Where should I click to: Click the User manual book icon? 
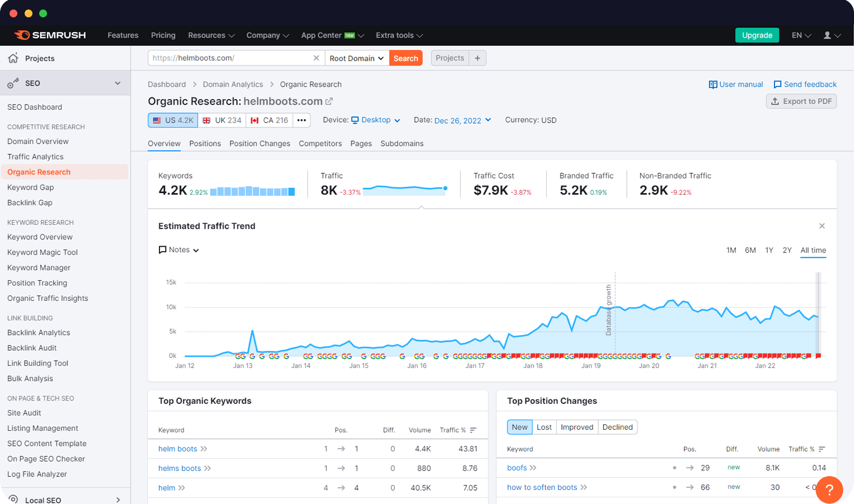click(713, 84)
